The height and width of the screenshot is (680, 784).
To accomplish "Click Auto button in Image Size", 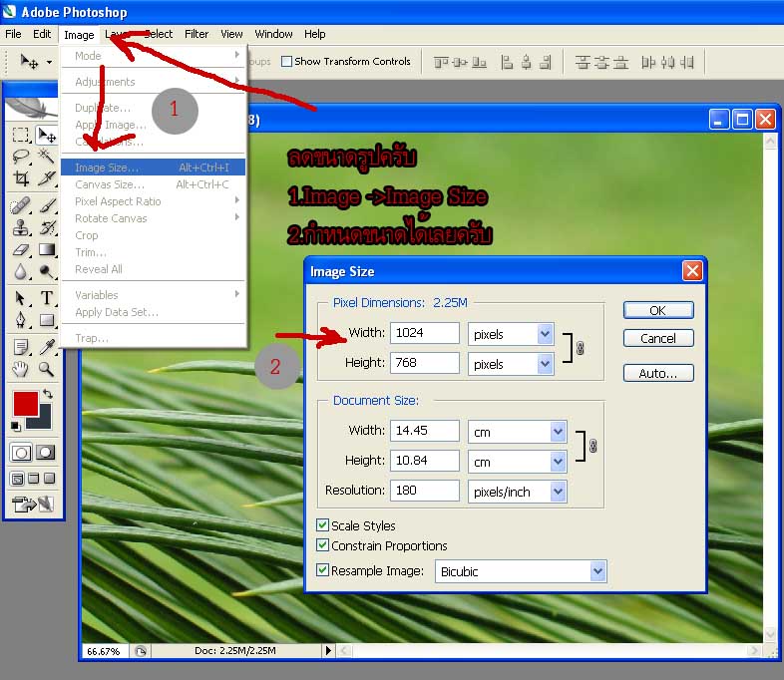I will [x=658, y=373].
